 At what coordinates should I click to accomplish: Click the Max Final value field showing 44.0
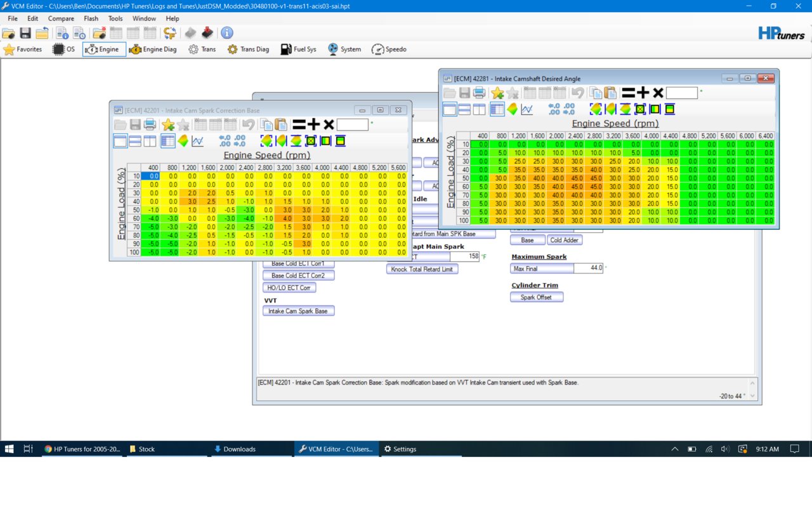point(588,268)
